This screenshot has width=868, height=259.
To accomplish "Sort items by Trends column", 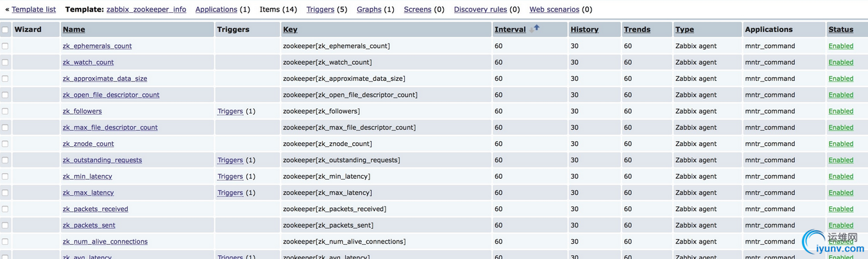I will click(637, 29).
